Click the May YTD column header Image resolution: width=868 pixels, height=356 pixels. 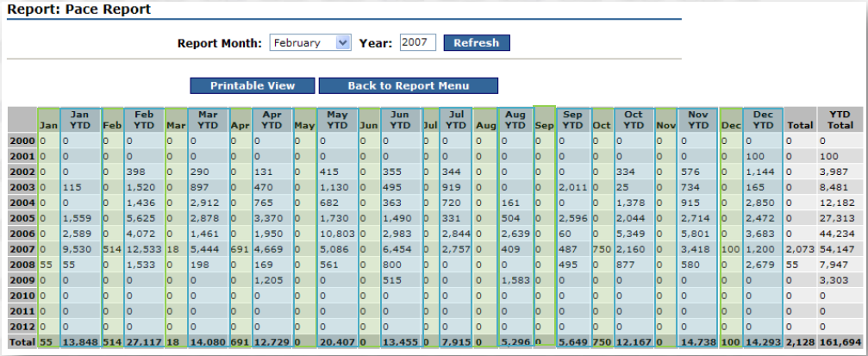tap(337, 120)
